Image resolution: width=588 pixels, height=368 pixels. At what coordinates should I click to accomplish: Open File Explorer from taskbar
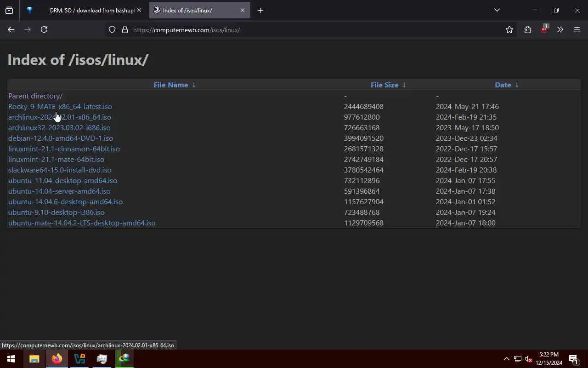pyautogui.click(x=34, y=359)
